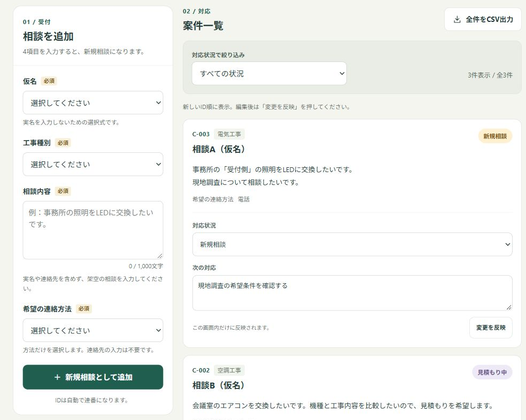
Task: Click the 相談を追加 heading
Action: tap(48, 36)
